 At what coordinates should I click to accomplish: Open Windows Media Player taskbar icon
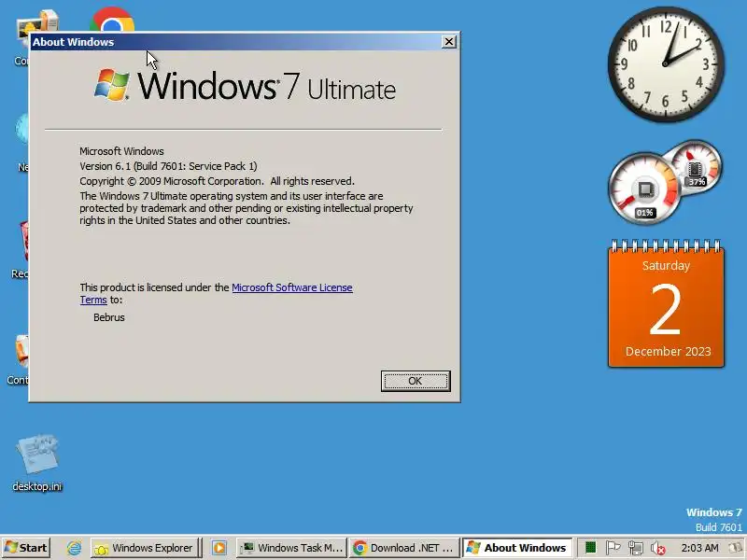[219, 548]
